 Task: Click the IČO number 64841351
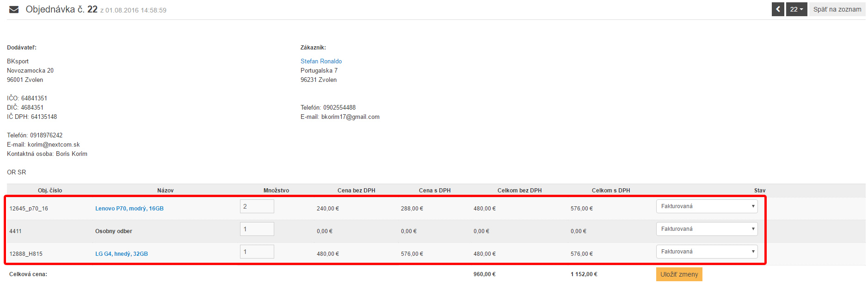(x=34, y=98)
